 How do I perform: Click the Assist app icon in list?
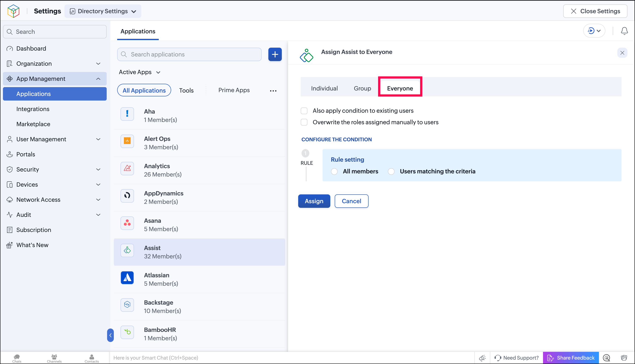(127, 250)
